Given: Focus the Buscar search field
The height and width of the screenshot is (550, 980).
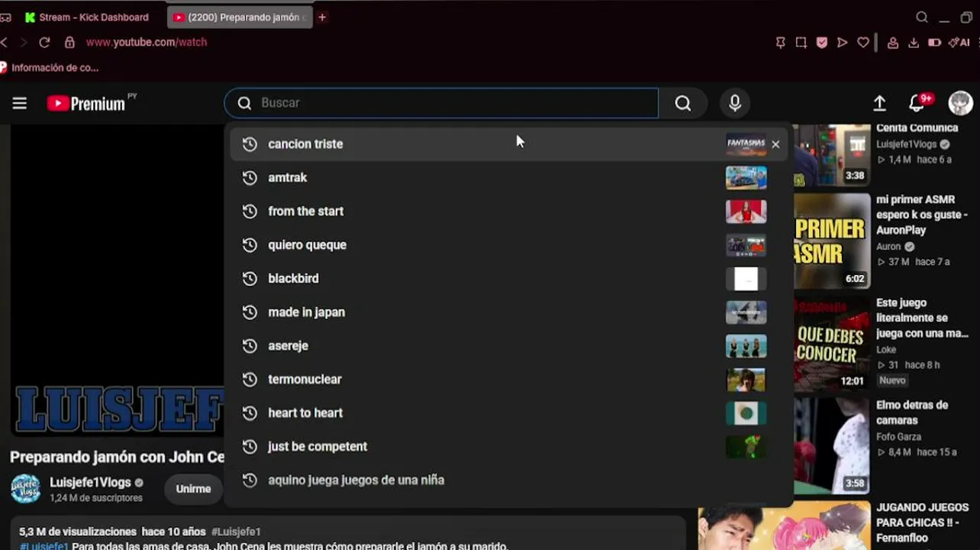Looking at the screenshot, I should tap(441, 103).
